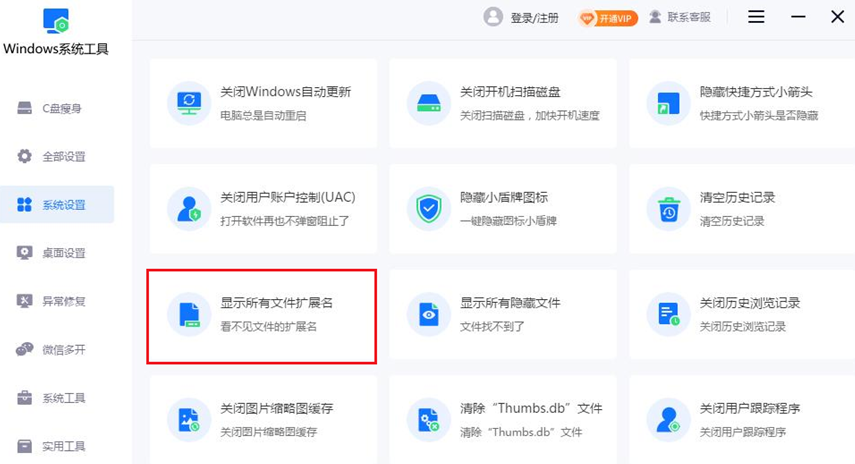Select the 关闭图片缩略图缓存 card title
Screen dimensions: 855x464
pyautogui.click(x=276, y=408)
